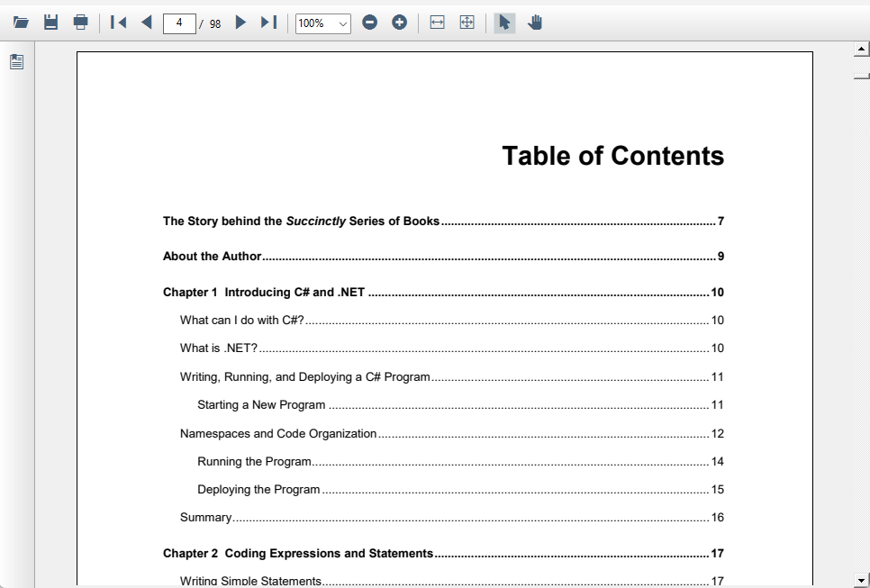Print the document
870x588 pixels.
coord(80,23)
